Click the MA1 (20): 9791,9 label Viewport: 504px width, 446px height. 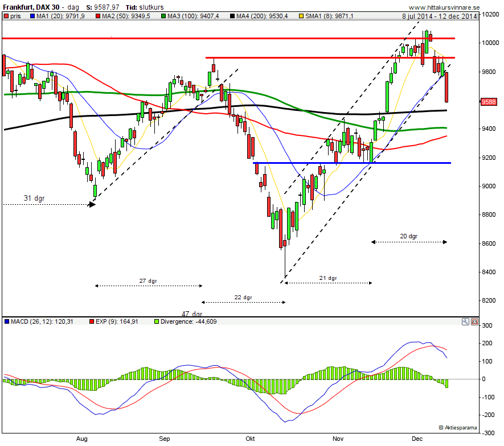(60, 16)
